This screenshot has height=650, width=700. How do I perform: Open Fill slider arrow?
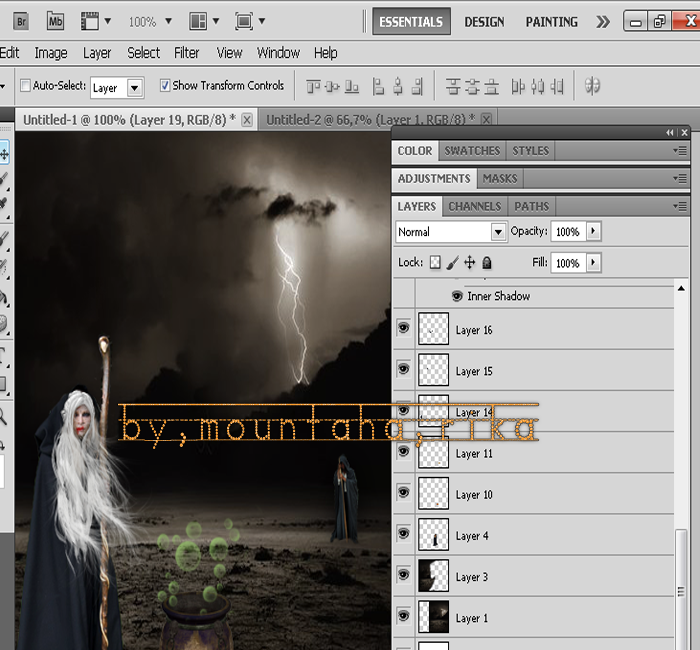tap(593, 262)
